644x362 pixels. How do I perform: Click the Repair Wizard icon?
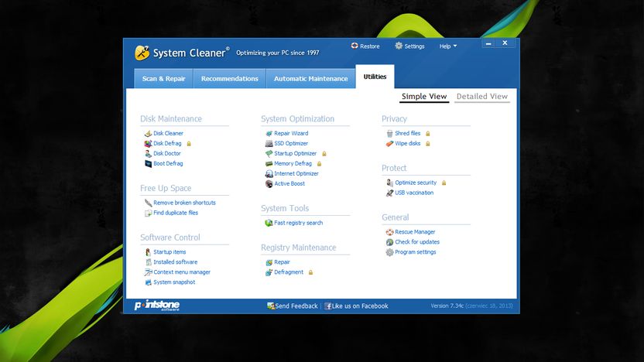[269, 133]
